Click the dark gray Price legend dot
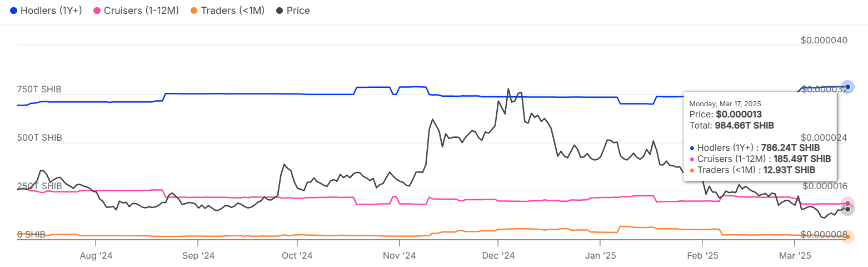The width and height of the screenshot is (868, 267). pos(280,11)
